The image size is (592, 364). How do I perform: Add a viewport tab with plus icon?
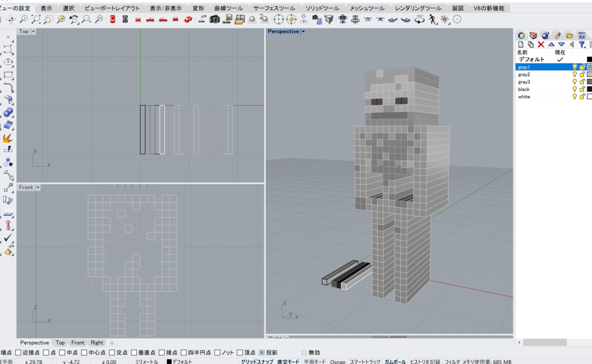click(112, 343)
